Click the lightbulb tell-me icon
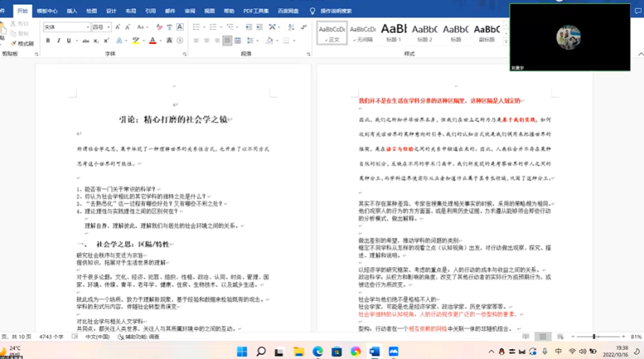The image size is (644, 359). (x=312, y=11)
